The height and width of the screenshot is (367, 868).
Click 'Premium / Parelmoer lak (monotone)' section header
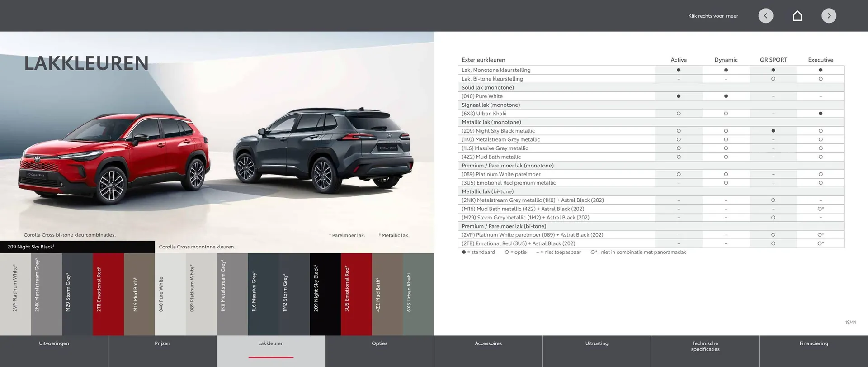tap(651, 166)
